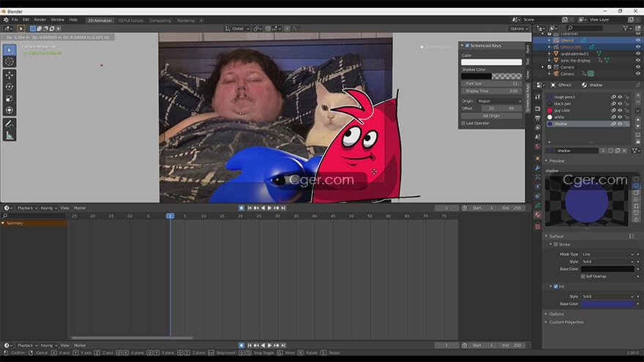Open the Texture properties checker icon

click(538, 227)
